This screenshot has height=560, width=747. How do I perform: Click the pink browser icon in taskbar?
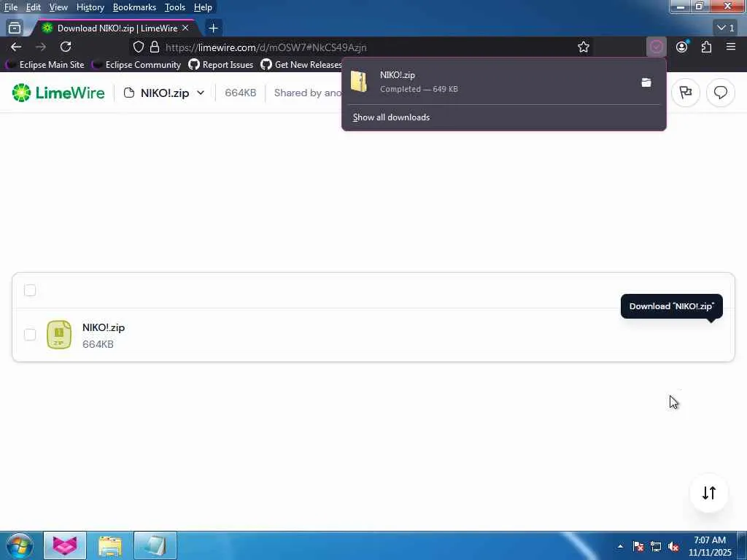point(65,545)
